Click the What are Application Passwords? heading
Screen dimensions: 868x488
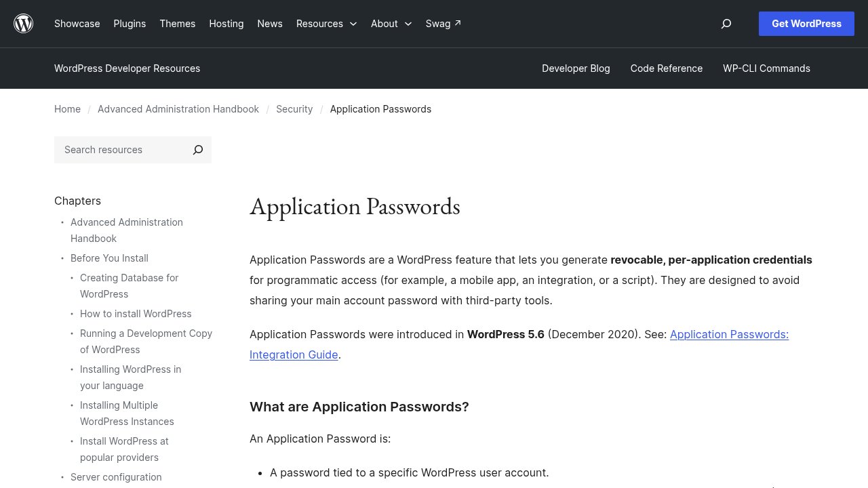coord(359,407)
